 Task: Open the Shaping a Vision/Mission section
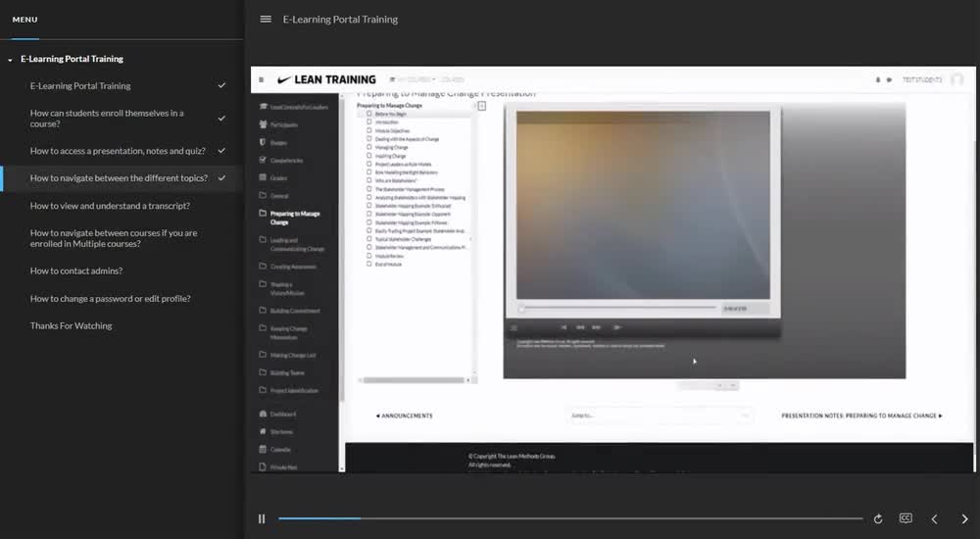[282, 288]
